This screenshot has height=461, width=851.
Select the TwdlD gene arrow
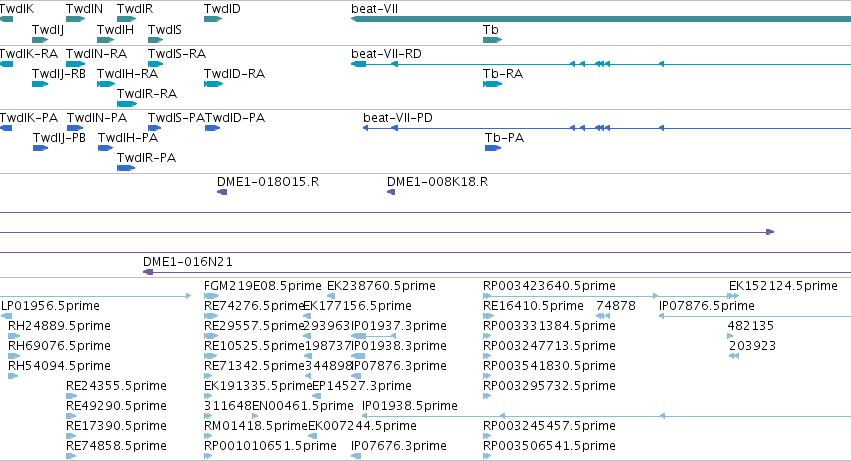pos(213,19)
